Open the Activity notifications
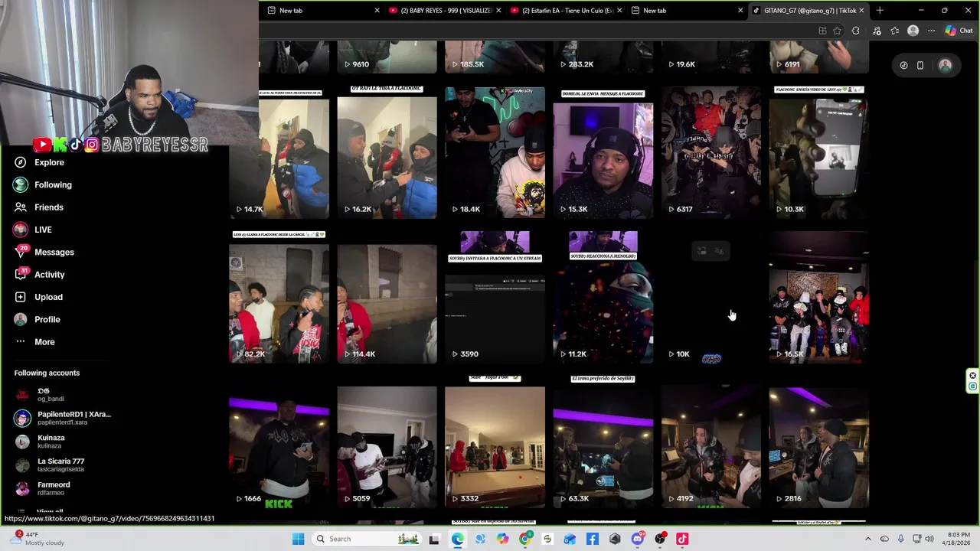Screen dimensions: 980x551 click(40, 275)
